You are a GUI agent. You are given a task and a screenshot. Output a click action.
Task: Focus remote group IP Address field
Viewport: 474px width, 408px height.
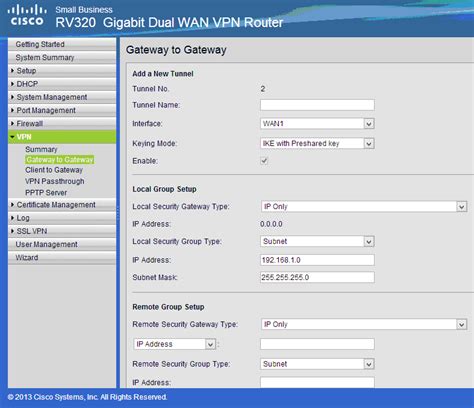(x=317, y=382)
